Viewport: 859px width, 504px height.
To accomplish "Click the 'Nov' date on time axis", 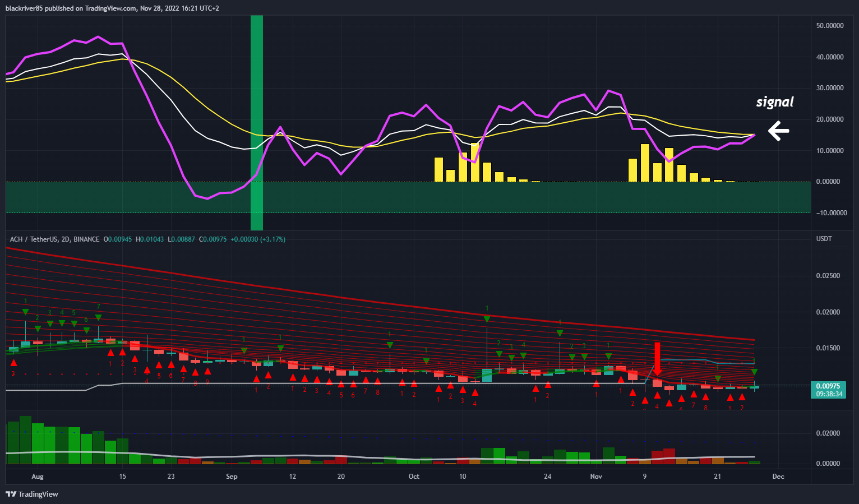I will point(596,477).
